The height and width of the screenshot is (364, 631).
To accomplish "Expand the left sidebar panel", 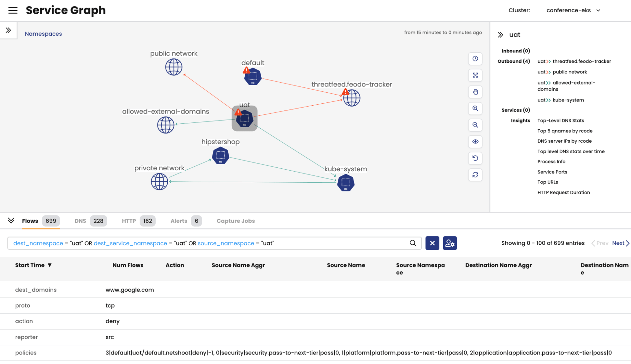I will point(8,30).
